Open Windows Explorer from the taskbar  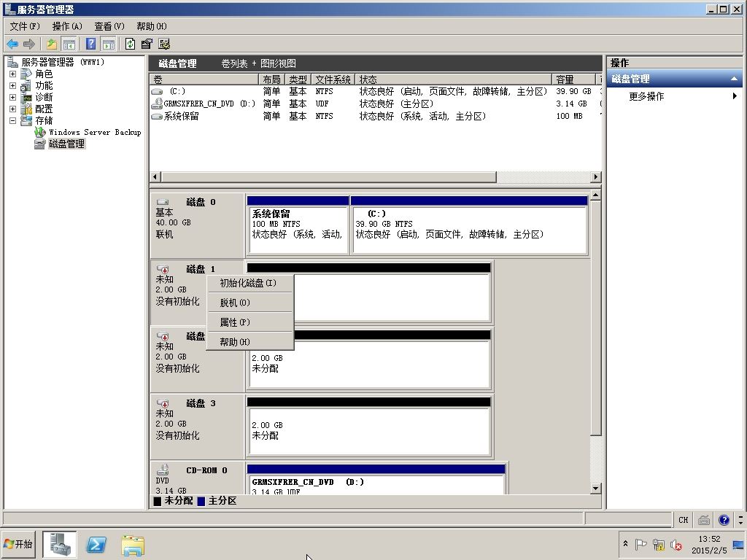pos(133,545)
